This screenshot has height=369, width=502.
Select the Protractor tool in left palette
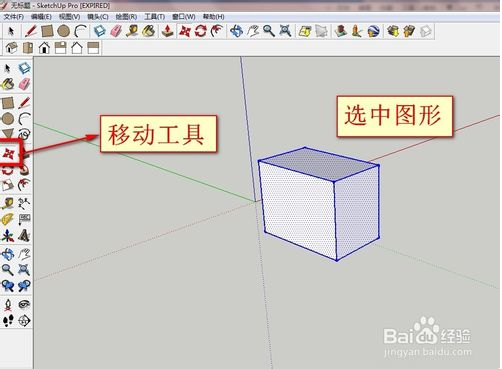(x=8, y=219)
